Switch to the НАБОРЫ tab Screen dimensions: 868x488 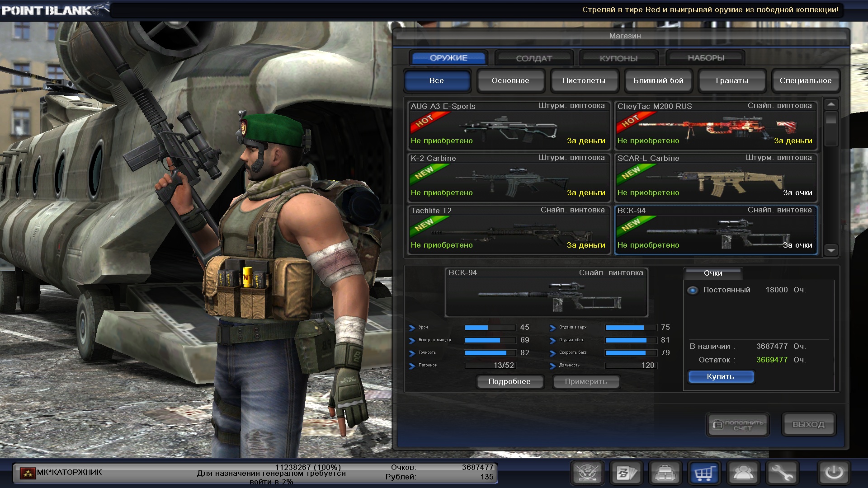pos(706,58)
